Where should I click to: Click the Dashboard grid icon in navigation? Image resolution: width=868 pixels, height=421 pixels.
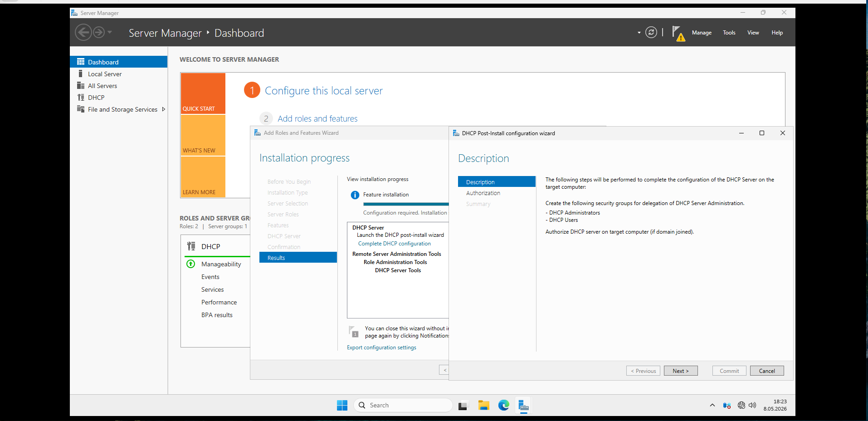[81, 62]
